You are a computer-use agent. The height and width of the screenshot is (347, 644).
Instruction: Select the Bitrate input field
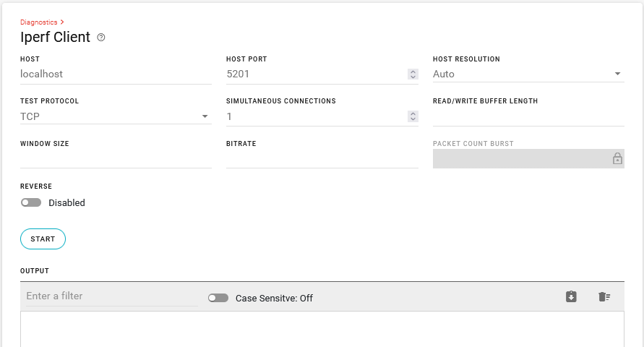[x=322, y=159]
